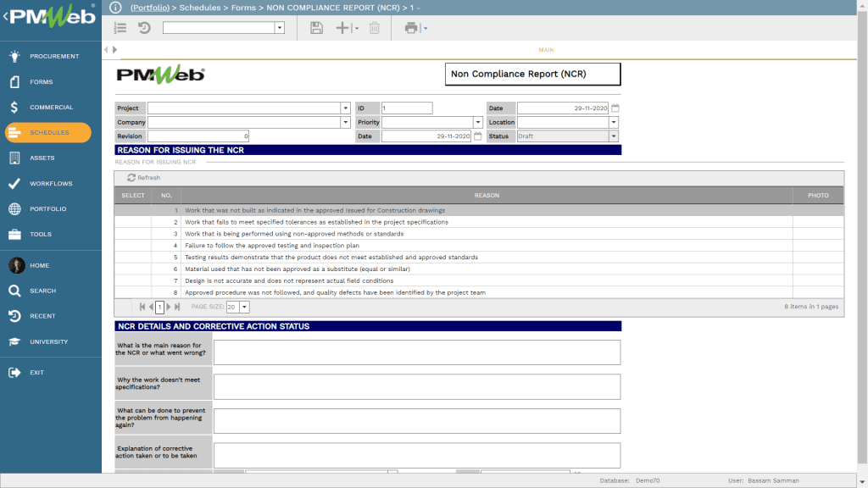Select reason 6 about unapproved material substitute
868x488 pixels.
coord(479,269)
